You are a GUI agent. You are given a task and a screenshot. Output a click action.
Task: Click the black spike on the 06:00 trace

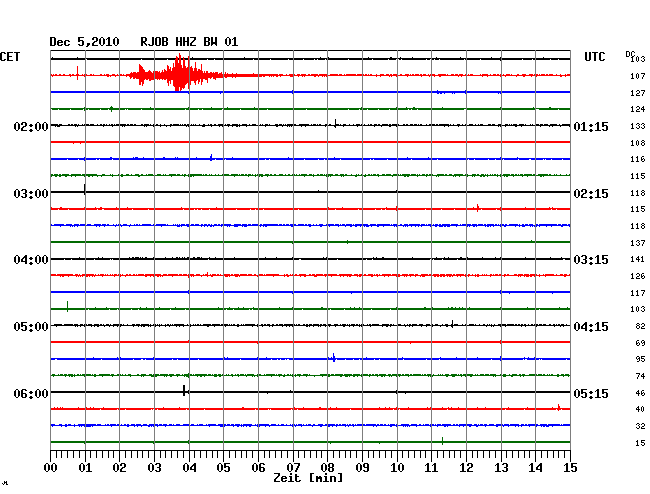(184, 390)
